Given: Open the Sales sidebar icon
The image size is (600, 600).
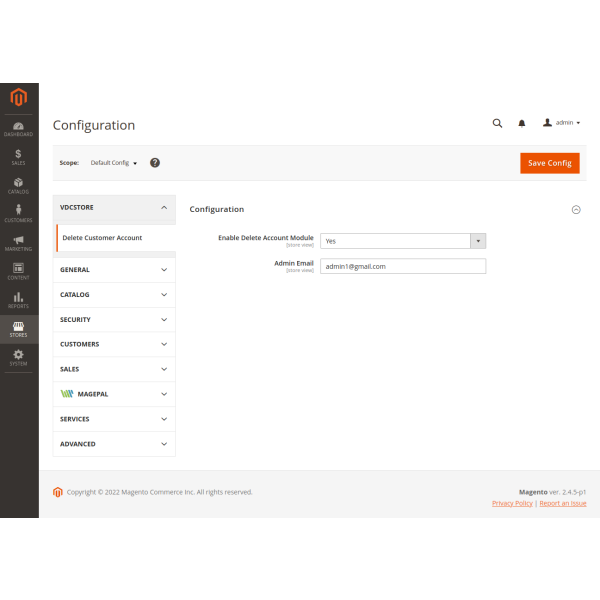Looking at the screenshot, I should pos(19,156).
